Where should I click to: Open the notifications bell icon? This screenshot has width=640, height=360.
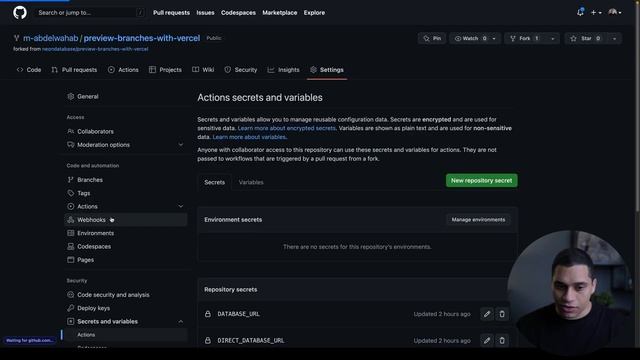tap(580, 12)
